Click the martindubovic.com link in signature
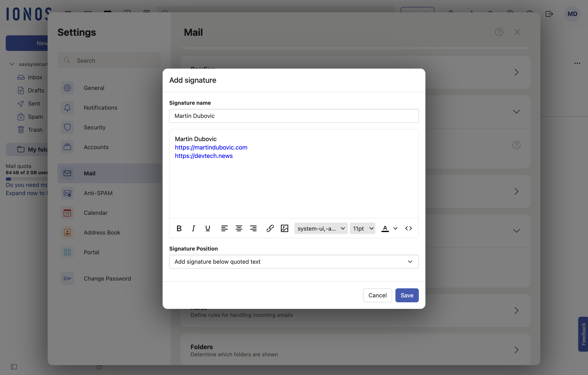Image resolution: width=588 pixels, height=375 pixels. pos(211,147)
